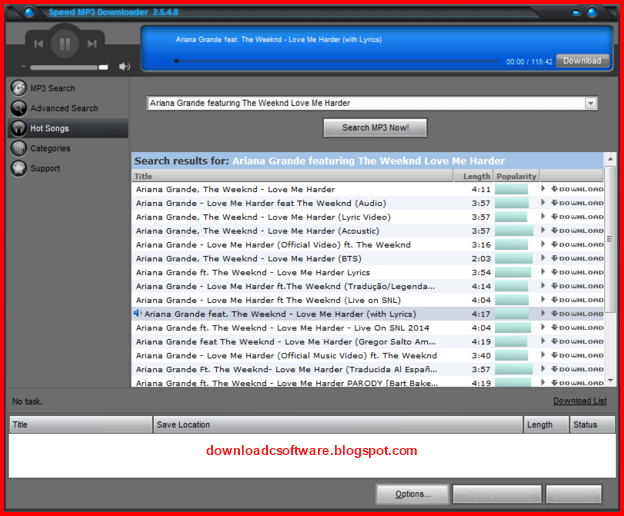624x516 pixels.
Task: Play the (Lyric Video) track
Action: (x=543, y=217)
